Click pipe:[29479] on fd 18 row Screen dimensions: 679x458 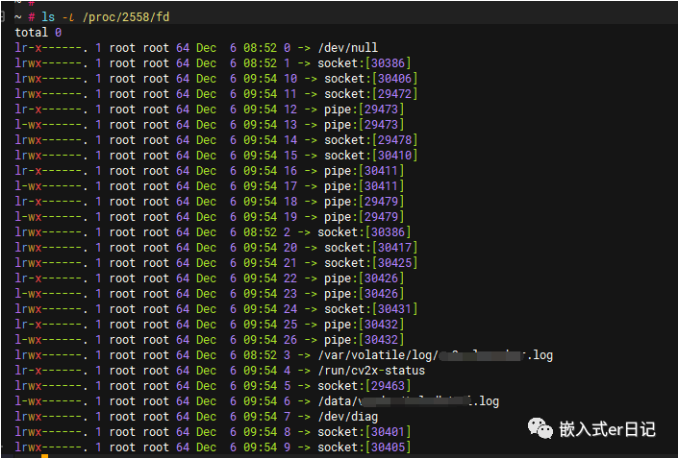point(364,201)
